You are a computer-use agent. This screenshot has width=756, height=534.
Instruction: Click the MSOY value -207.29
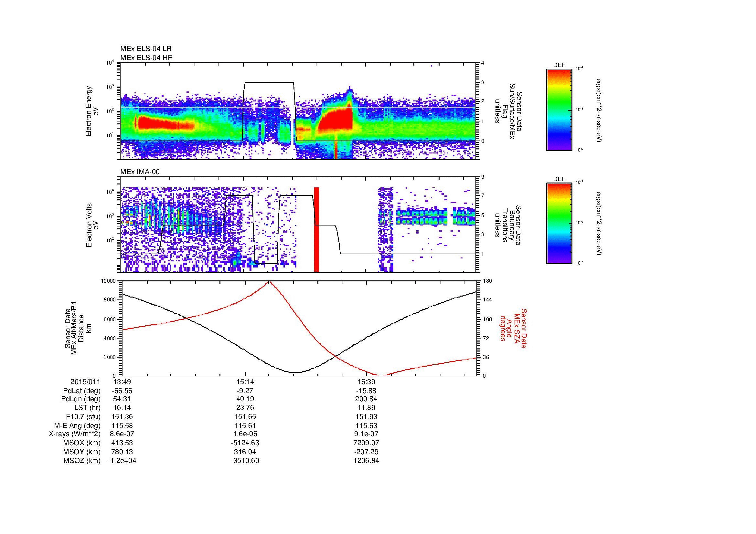tap(366, 452)
